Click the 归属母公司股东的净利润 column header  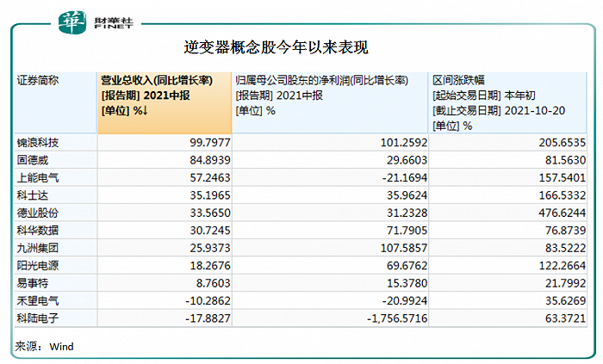330,102
